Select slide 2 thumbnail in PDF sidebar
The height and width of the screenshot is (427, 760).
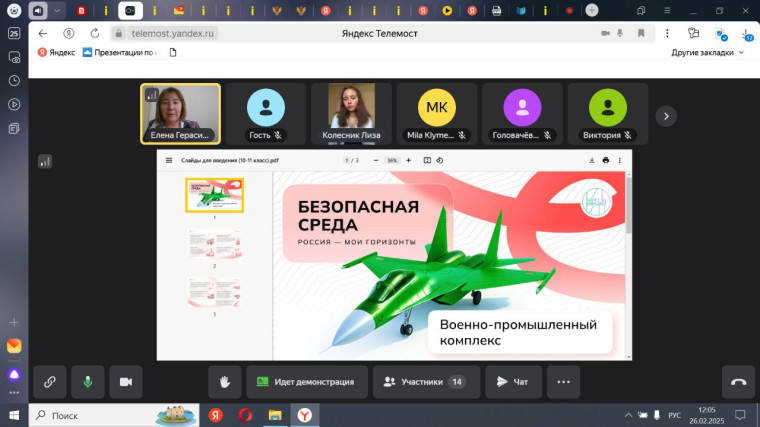(215, 244)
